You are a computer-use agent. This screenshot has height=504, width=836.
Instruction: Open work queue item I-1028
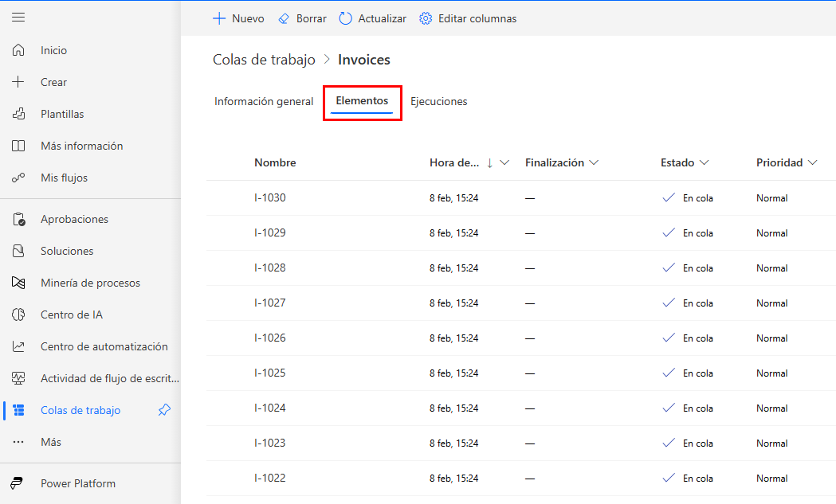click(x=270, y=268)
